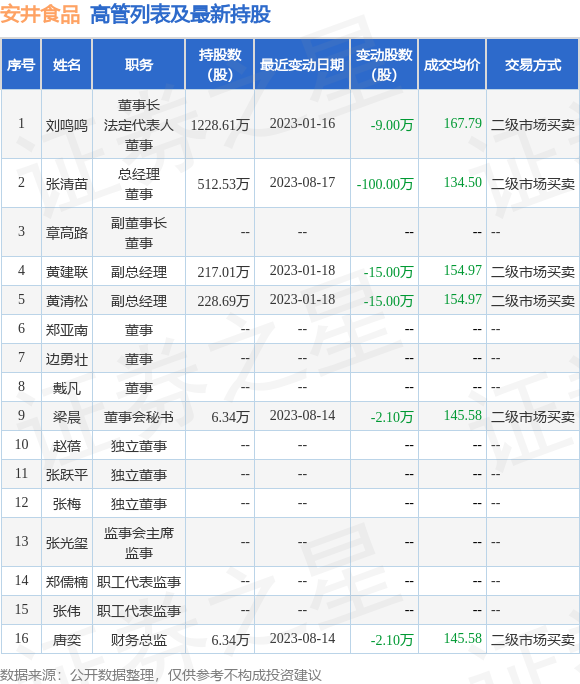Screen dimensions: 580x684
Task: Select the 姓名 column header
Action: 67,65
